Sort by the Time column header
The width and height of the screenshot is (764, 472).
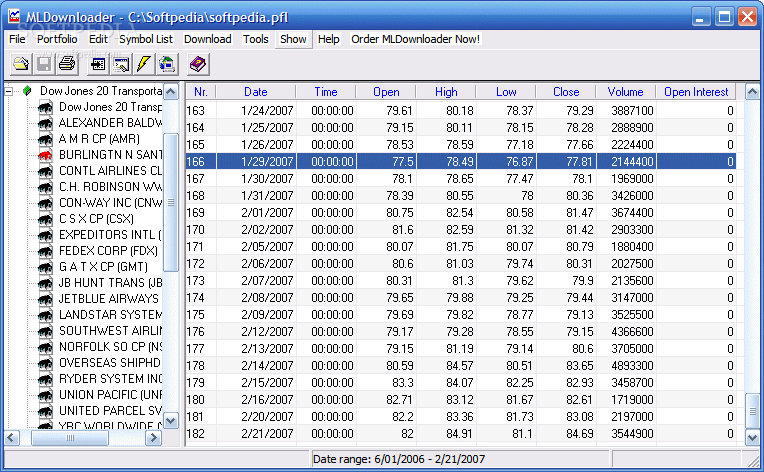[x=325, y=92]
